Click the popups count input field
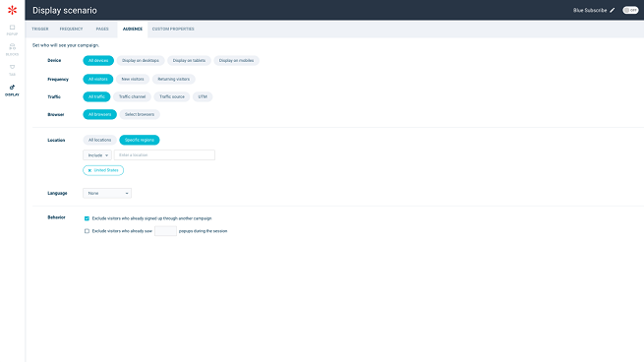Image resolution: width=644 pixels, height=362 pixels. point(165,231)
